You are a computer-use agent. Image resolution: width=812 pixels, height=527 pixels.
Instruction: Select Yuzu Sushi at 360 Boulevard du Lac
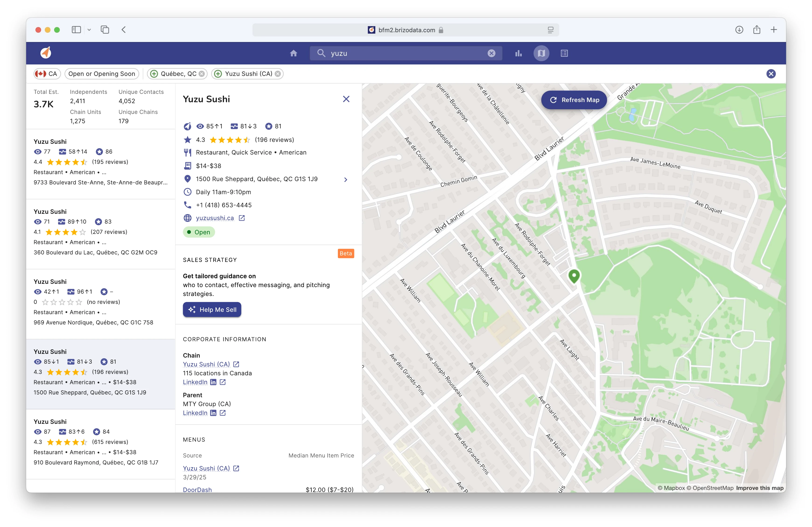(101, 234)
